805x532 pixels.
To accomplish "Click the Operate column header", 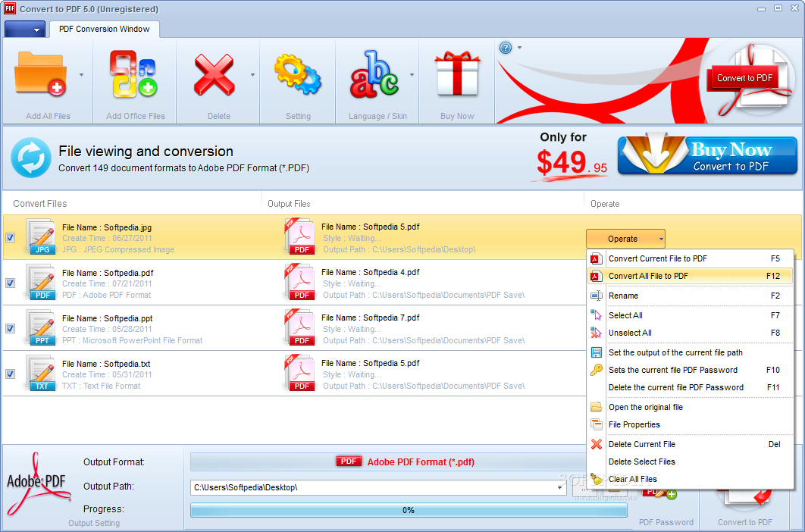I will pyautogui.click(x=605, y=204).
